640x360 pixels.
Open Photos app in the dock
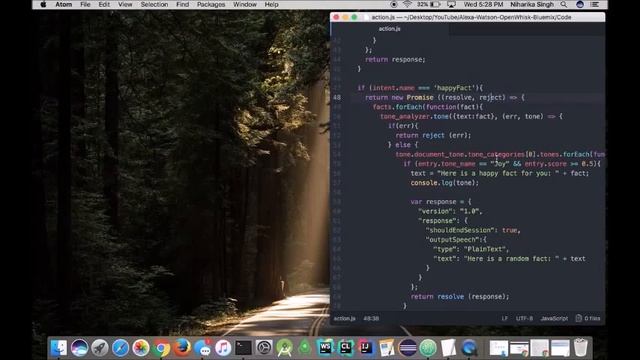tap(141, 348)
